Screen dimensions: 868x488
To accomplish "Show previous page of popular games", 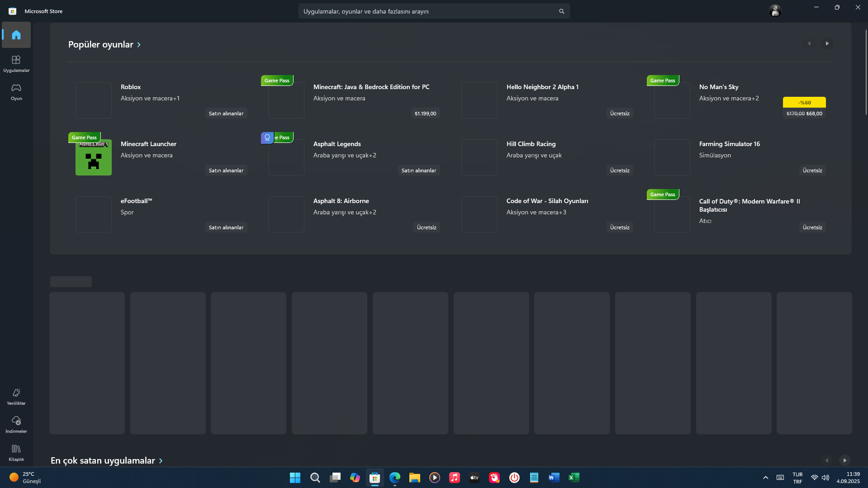I will [809, 43].
